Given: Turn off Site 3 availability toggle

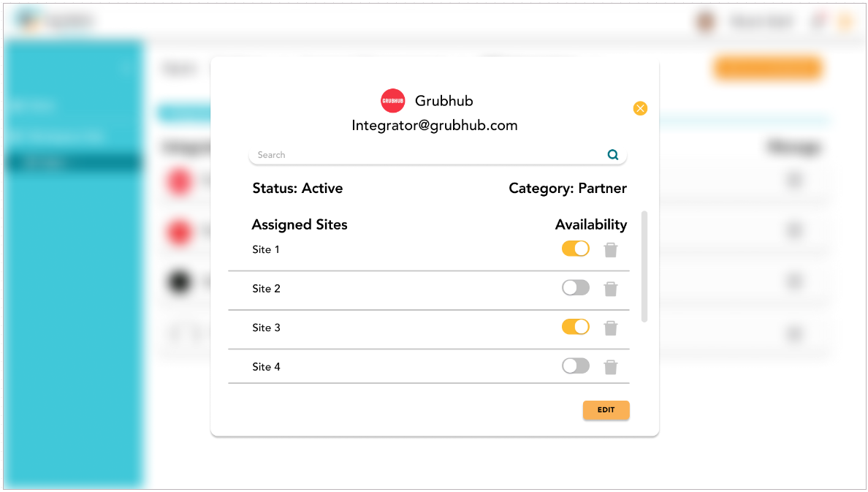Looking at the screenshot, I should point(576,327).
